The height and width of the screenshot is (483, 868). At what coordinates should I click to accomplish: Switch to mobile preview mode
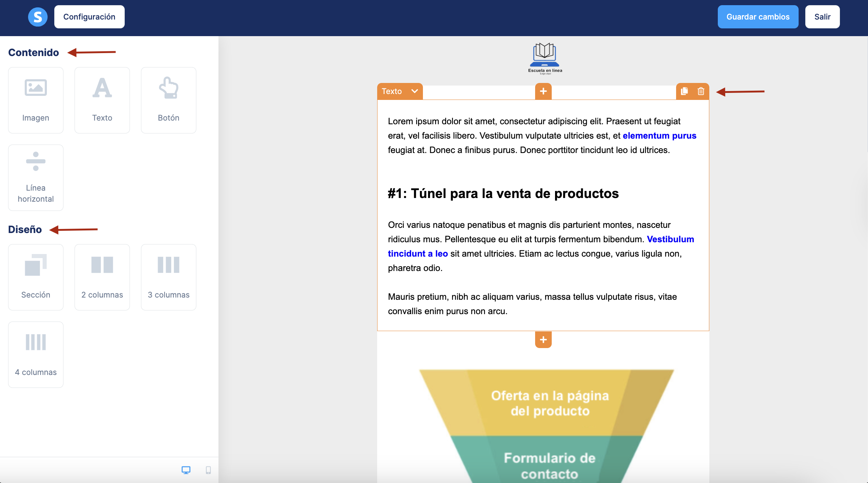click(208, 470)
